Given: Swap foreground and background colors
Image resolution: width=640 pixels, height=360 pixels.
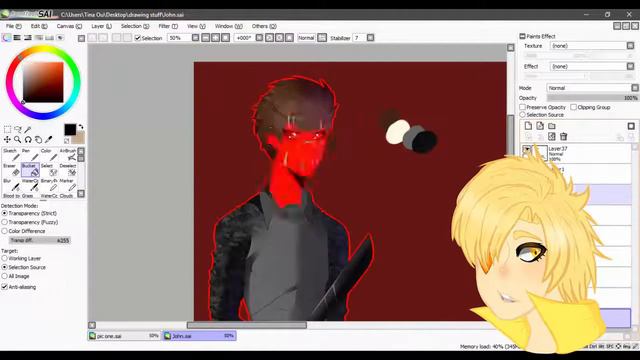Looking at the screenshot, I should 81,127.
